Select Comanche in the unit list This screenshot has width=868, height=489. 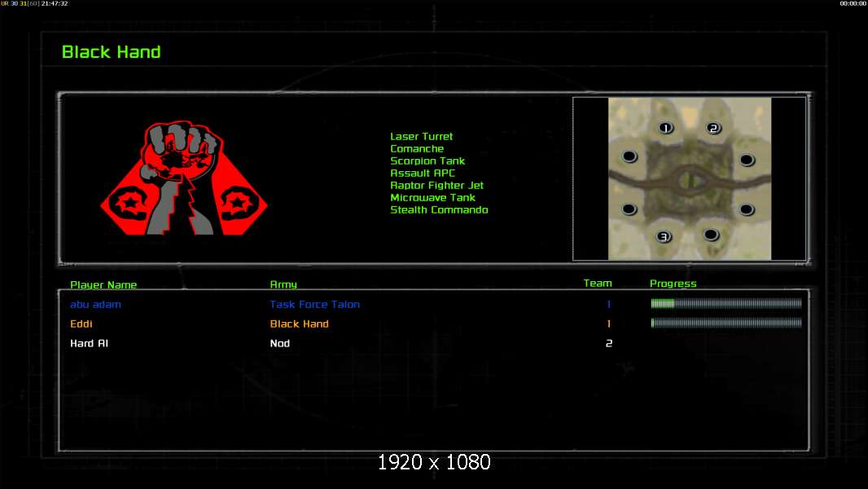pyautogui.click(x=417, y=148)
